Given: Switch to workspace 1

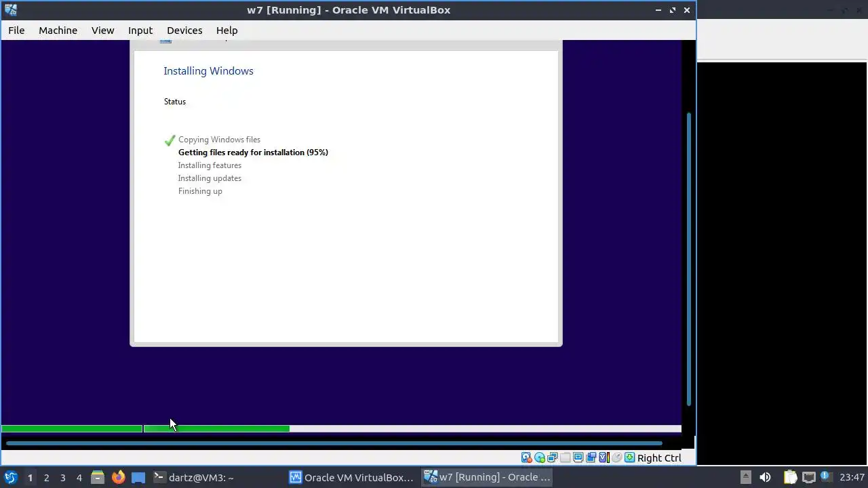Looking at the screenshot, I should (x=30, y=477).
